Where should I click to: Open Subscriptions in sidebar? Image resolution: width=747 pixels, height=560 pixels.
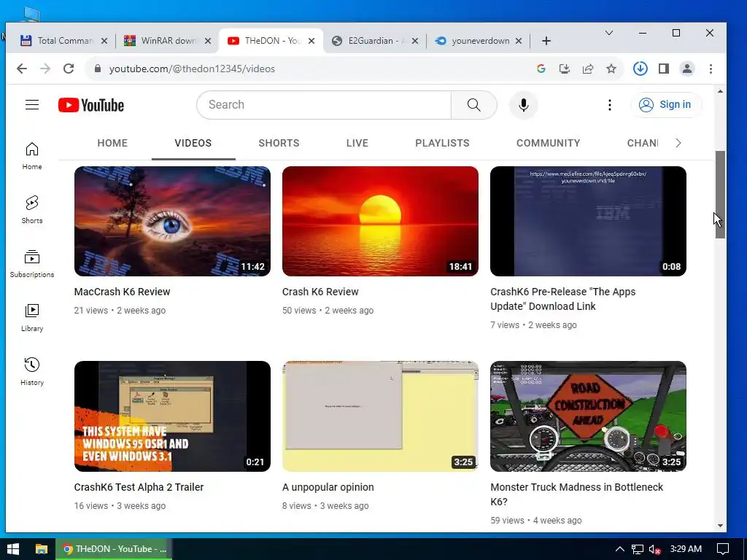click(32, 264)
